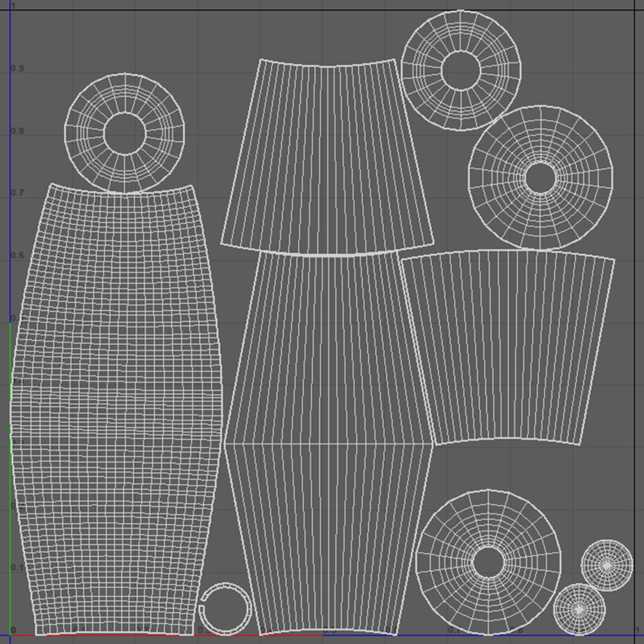
Task: Click the 0 origin label at bottom left
Action: 14,630
